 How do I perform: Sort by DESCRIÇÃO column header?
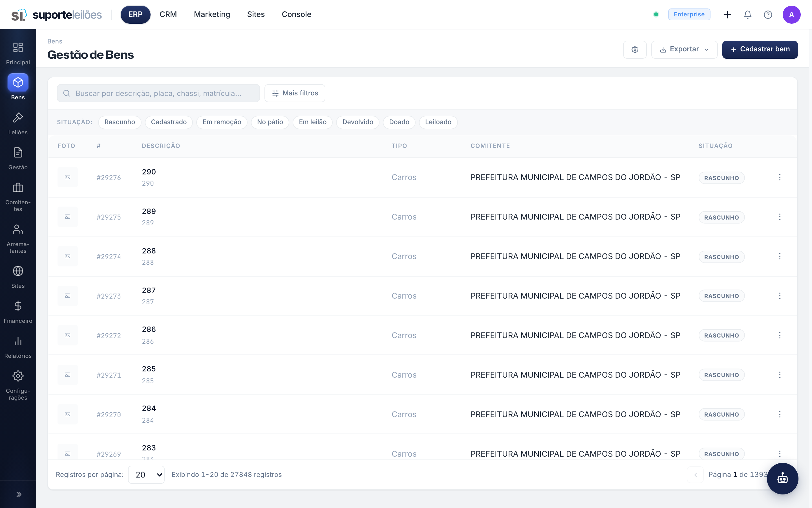tap(161, 146)
